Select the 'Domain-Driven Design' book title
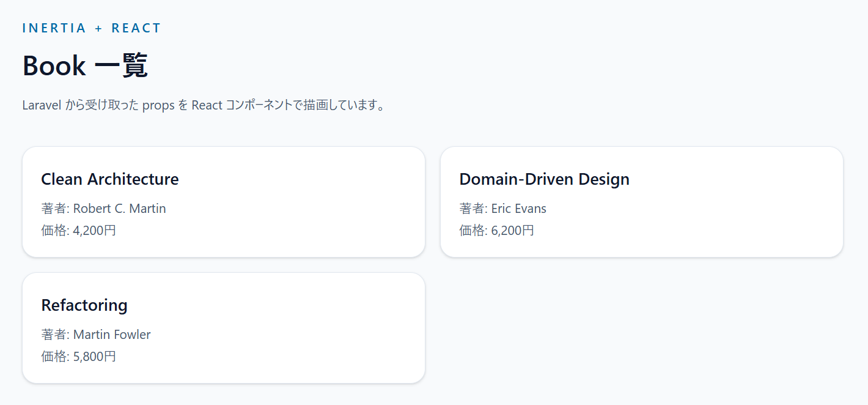The image size is (868, 405). (x=544, y=179)
